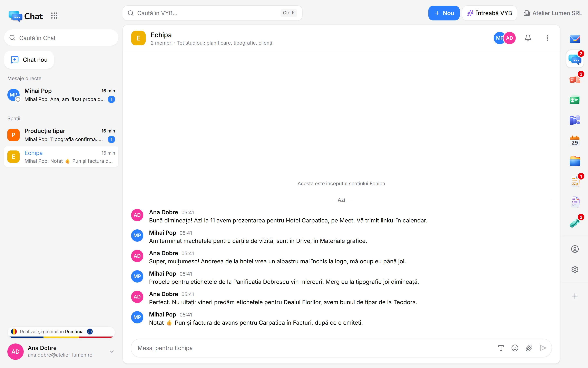Click the message about Hotel Carpatica presentation
This screenshot has width=588, height=368.
pyautogui.click(x=288, y=221)
